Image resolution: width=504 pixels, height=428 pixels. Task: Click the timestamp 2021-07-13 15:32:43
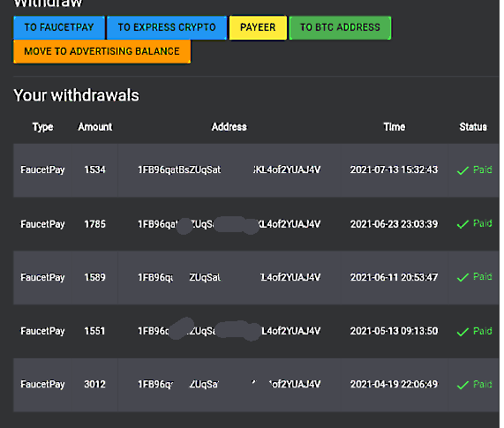click(x=394, y=169)
